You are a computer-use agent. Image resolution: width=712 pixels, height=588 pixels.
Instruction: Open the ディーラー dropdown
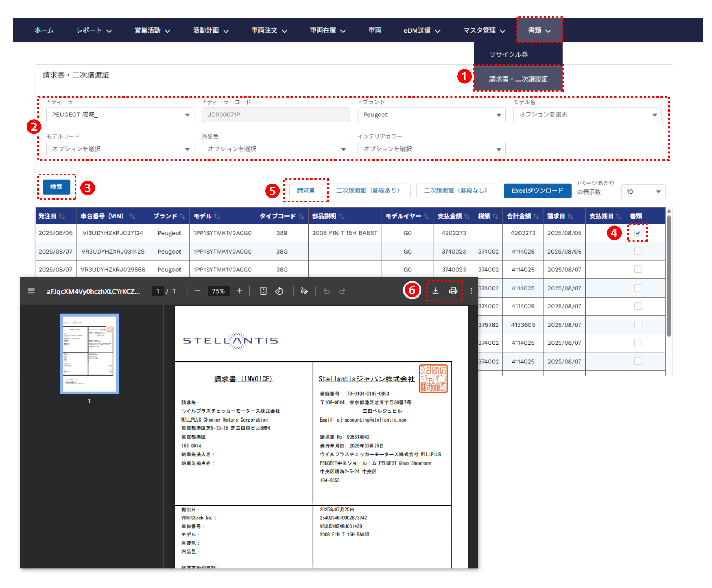120,115
